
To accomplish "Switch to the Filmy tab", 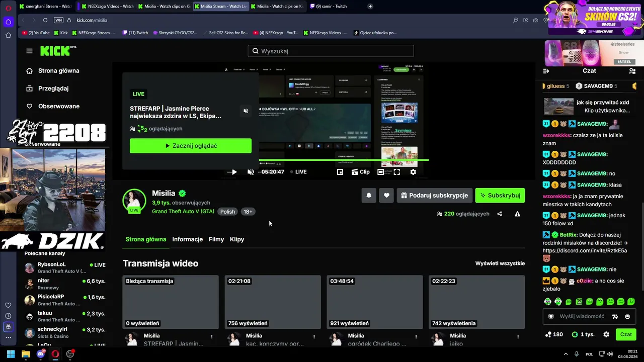I will [216, 239].
